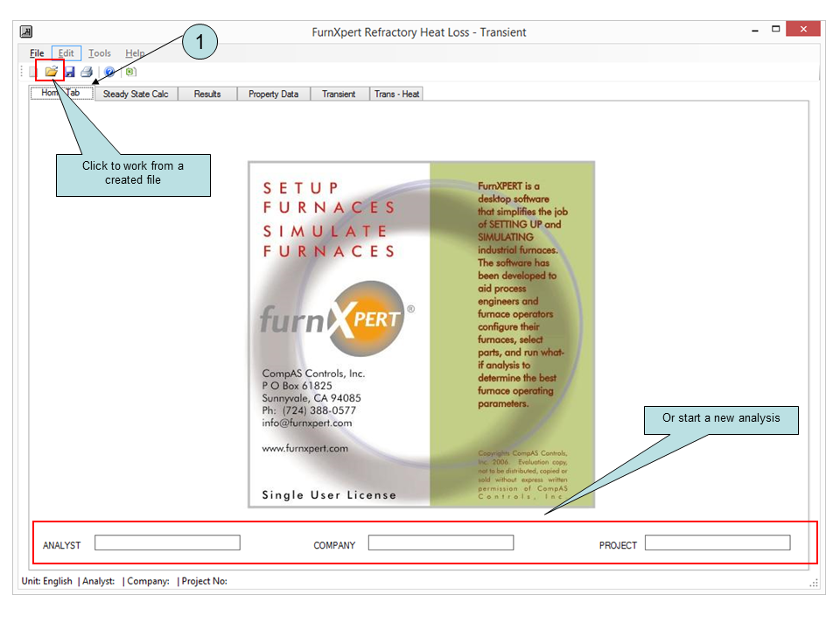Click the "Single User License" text
Image resolution: width=840 pixels, height=630 pixels.
[x=329, y=495]
